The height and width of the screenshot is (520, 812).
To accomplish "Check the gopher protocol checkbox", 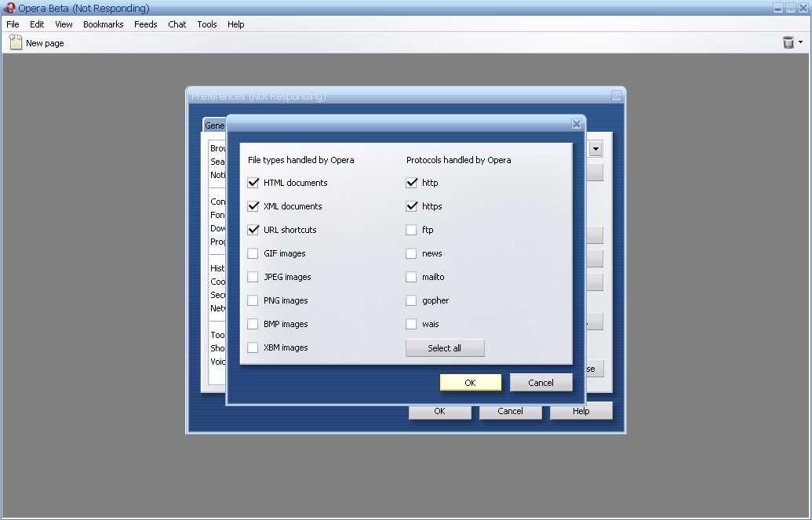I will point(411,300).
